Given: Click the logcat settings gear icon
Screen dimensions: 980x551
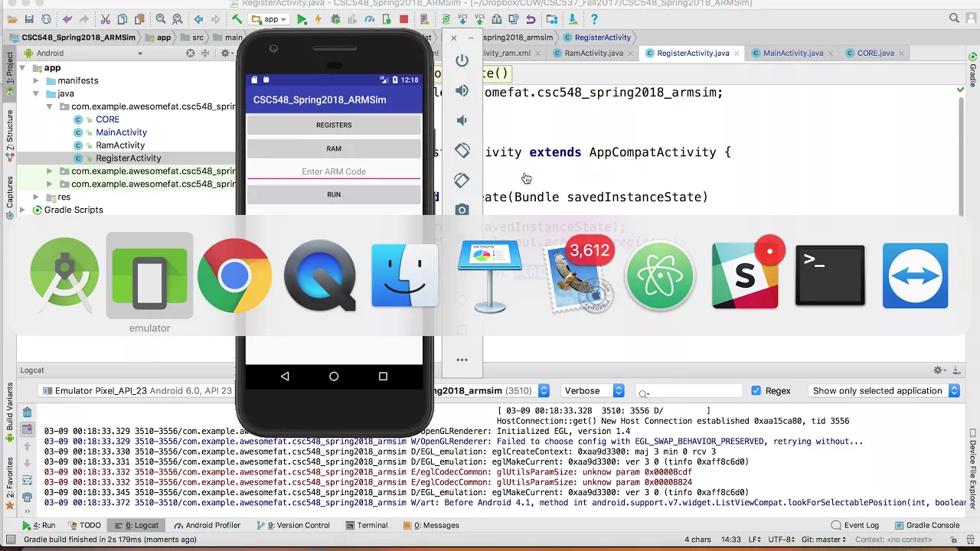Looking at the screenshot, I should tap(939, 370).
